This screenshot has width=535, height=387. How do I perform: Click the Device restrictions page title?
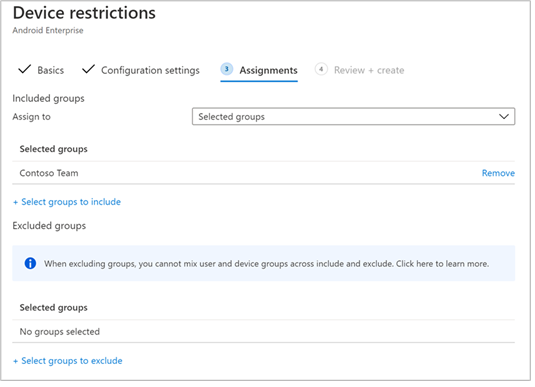84,13
